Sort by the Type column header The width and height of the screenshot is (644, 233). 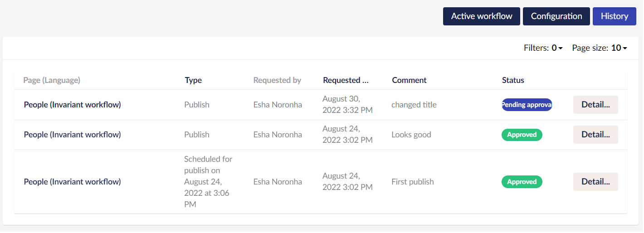click(x=193, y=80)
